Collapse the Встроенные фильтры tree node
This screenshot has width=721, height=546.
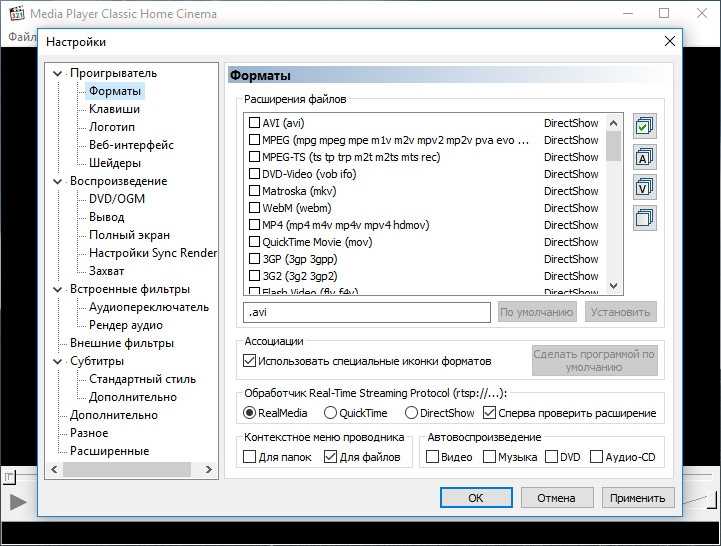(x=57, y=289)
